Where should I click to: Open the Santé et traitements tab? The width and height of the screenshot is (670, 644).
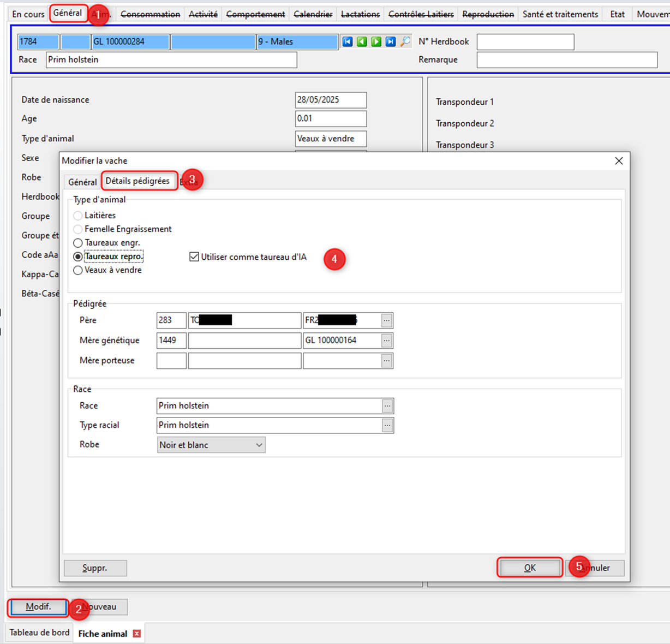point(560,14)
